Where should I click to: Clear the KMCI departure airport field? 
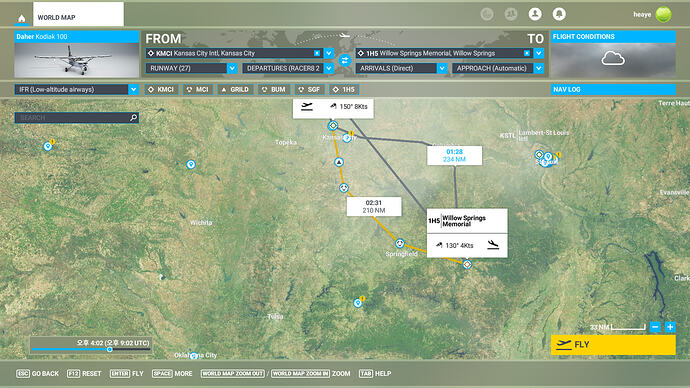point(316,53)
